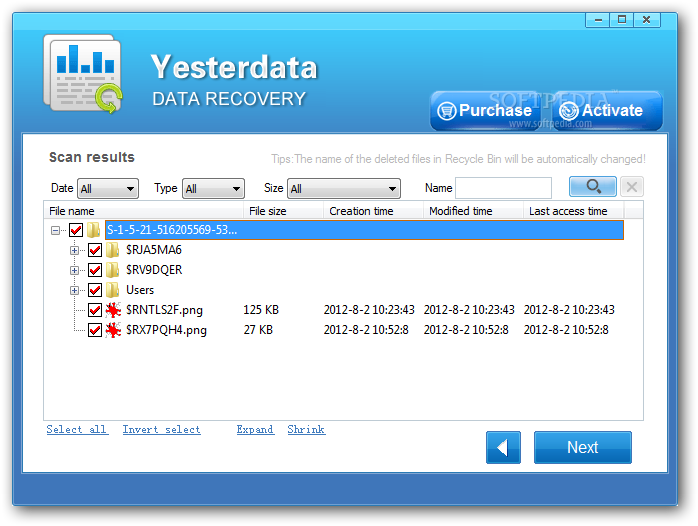Click the Invert select link

coord(162,429)
